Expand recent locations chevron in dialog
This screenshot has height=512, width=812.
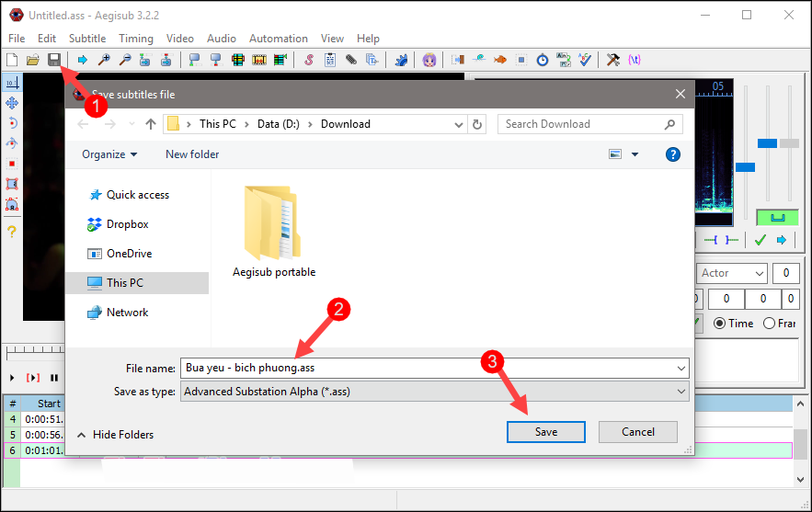(x=132, y=124)
